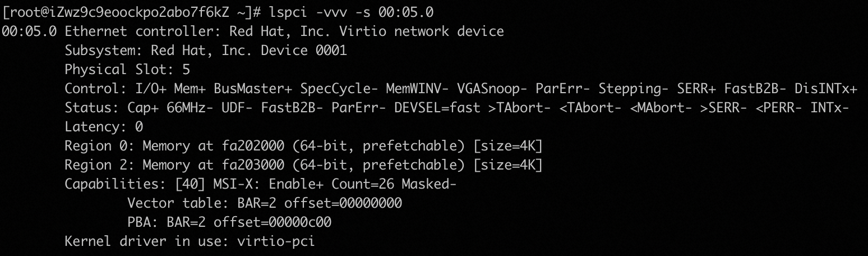Click the 'Latency: 0' line
Image resolution: width=868 pixels, height=256 pixels.
pos(104,127)
